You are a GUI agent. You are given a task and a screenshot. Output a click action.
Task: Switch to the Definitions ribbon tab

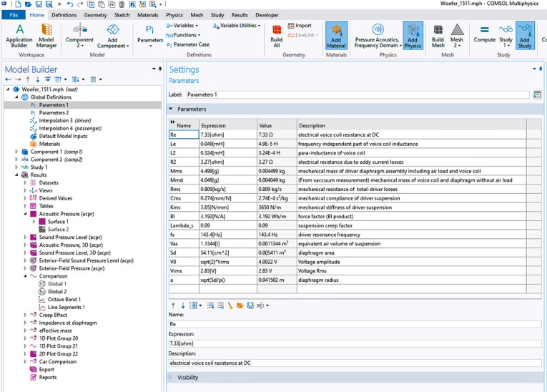coord(64,15)
